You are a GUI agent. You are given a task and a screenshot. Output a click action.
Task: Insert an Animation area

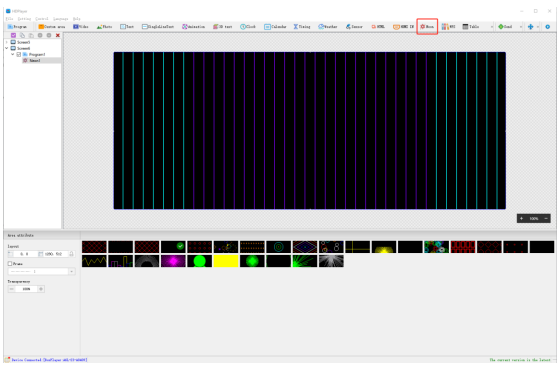(194, 27)
